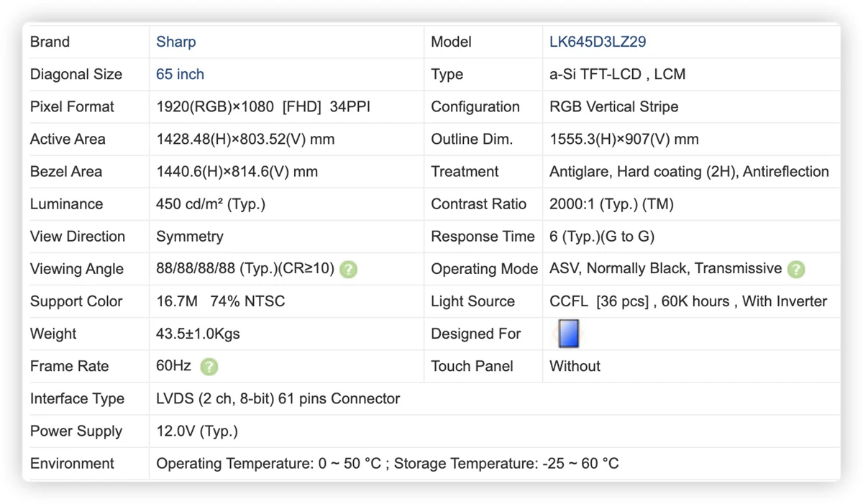
Task: Select the Active Area value 1428.48(H)×803.52(V) mm
Action: (245, 139)
